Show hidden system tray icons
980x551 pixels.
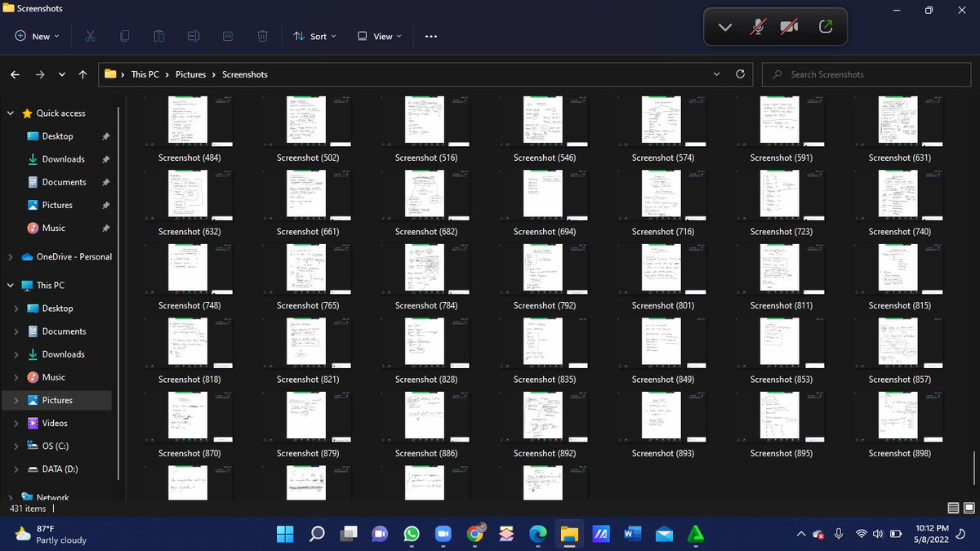[x=801, y=534]
